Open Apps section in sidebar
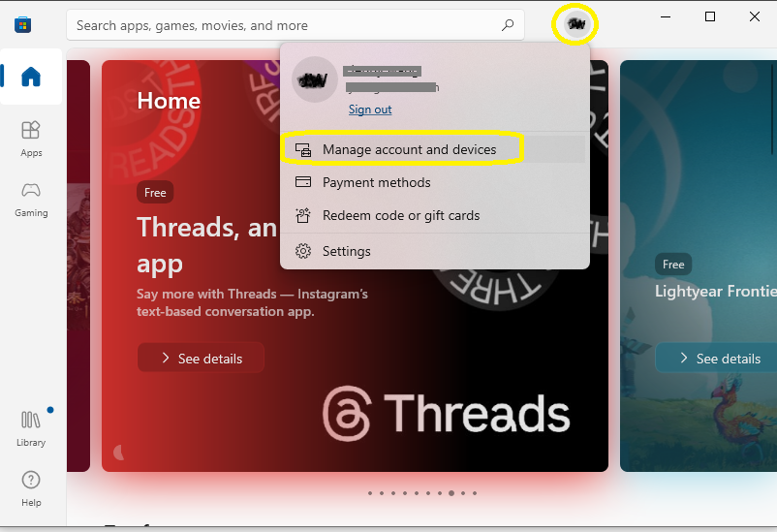777x532 pixels. click(x=31, y=140)
